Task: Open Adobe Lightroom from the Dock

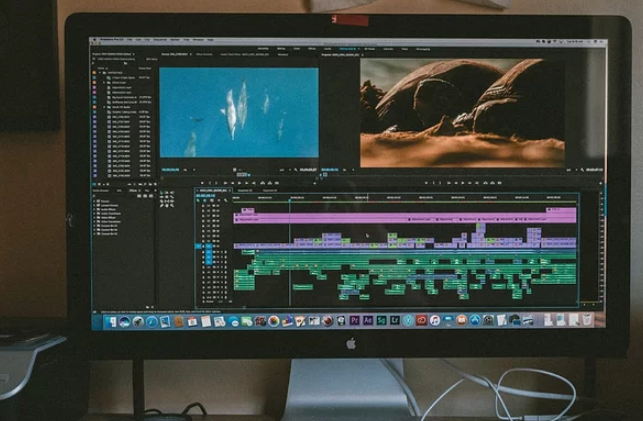Action: (x=395, y=321)
